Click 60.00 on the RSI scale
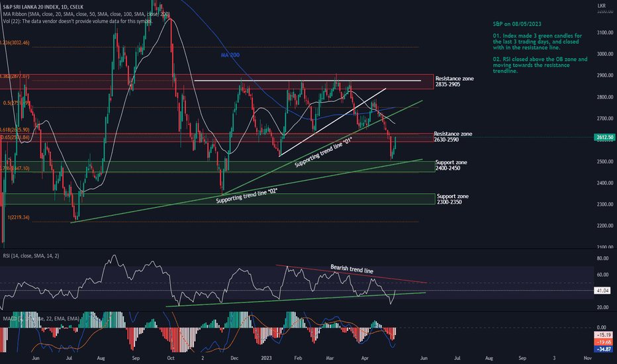 point(602,275)
